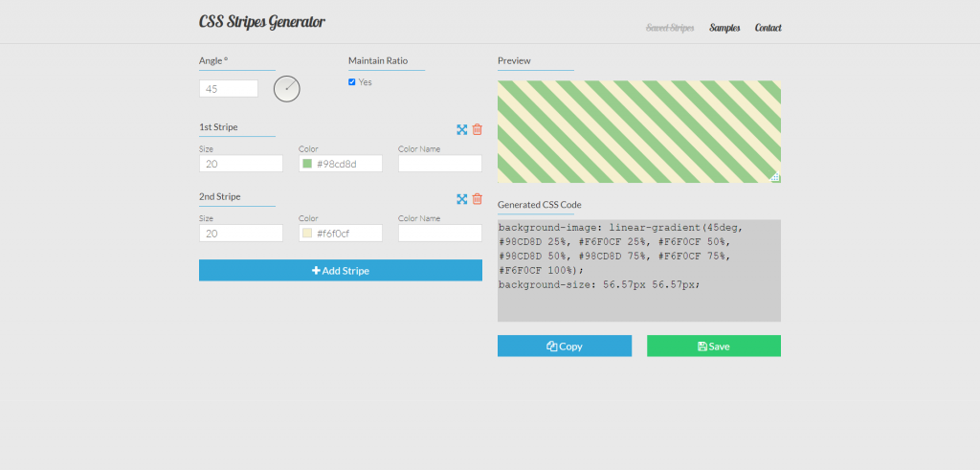Screen dimensions: 980x470
Task: Click the 2nd Stripe move arrows icon
Action: (462, 199)
